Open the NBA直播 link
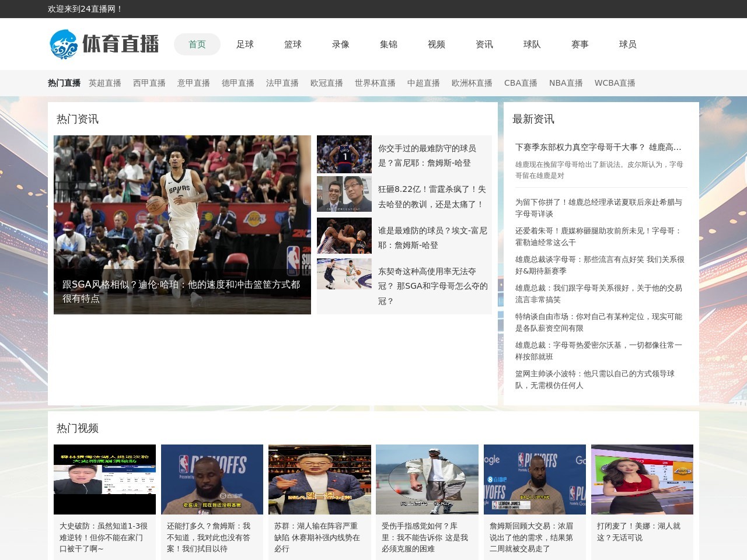 (566, 83)
